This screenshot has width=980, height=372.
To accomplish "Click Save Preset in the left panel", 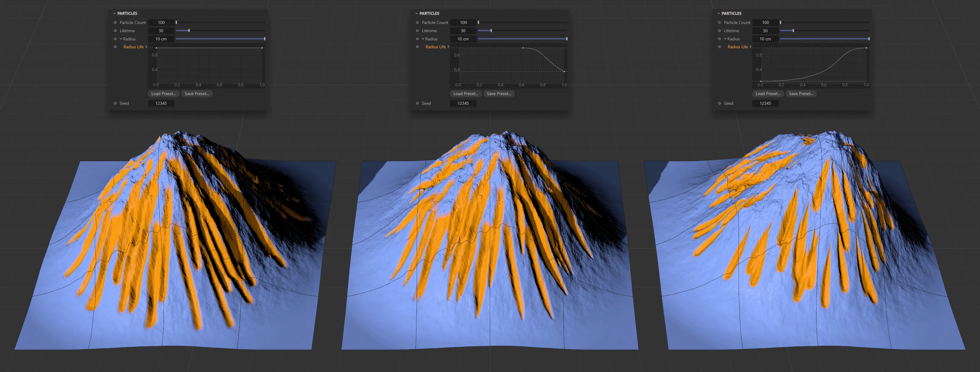I will tap(197, 94).
